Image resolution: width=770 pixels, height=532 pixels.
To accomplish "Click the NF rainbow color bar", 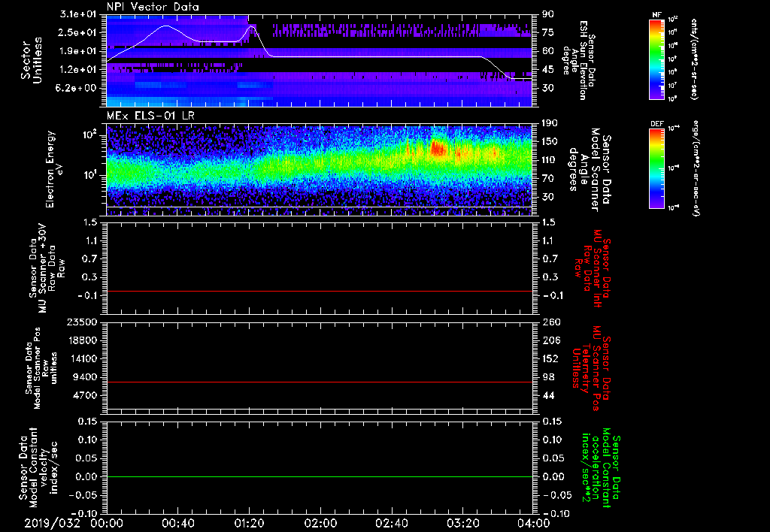I will click(x=656, y=59).
